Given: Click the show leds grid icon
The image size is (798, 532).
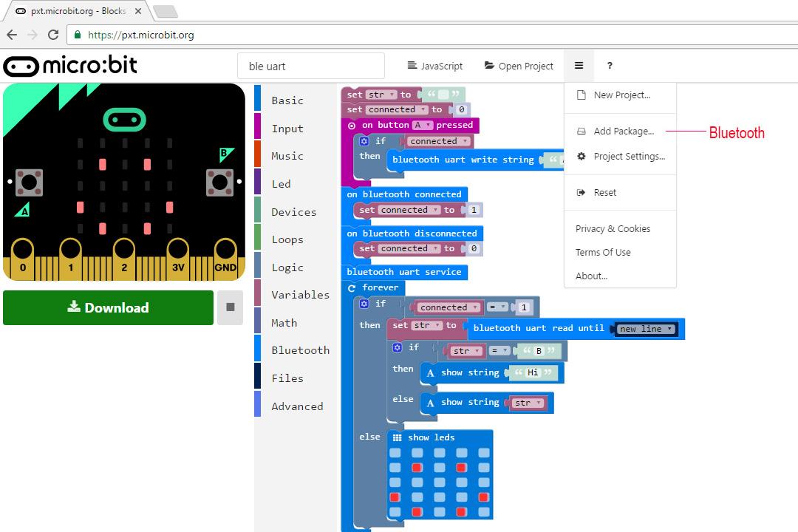Looking at the screenshot, I should 397,438.
